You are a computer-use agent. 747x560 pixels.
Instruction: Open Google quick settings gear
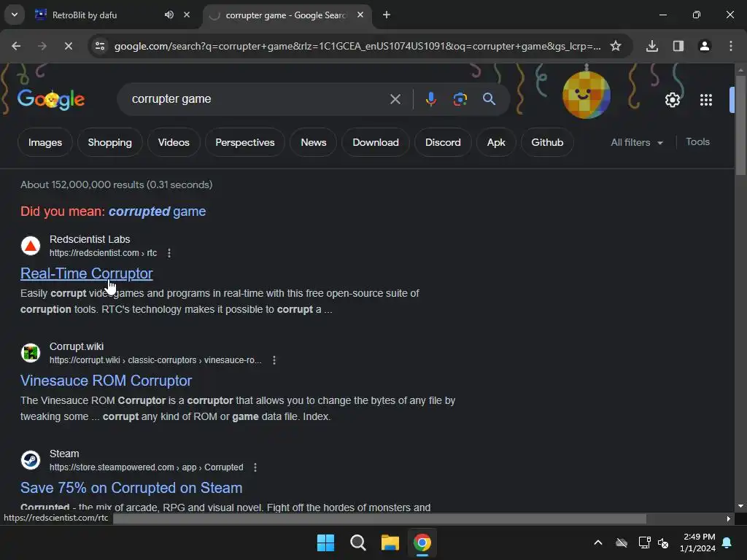coord(672,100)
